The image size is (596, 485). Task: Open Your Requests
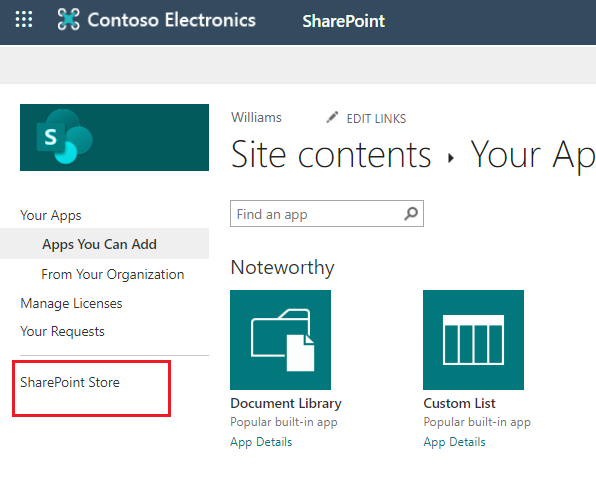(x=62, y=331)
